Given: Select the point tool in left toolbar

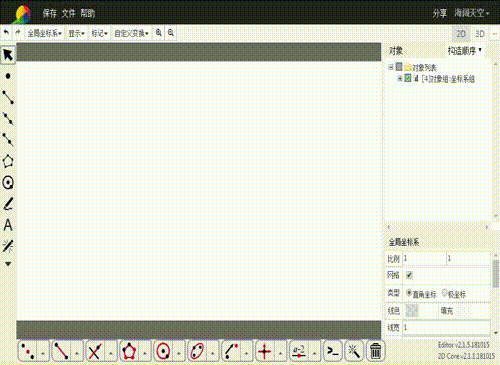Looking at the screenshot, I should coord(8,76).
